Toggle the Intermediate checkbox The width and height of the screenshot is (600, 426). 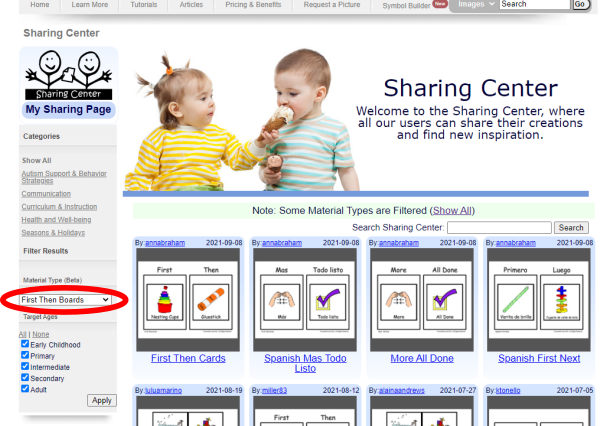(x=25, y=366)
